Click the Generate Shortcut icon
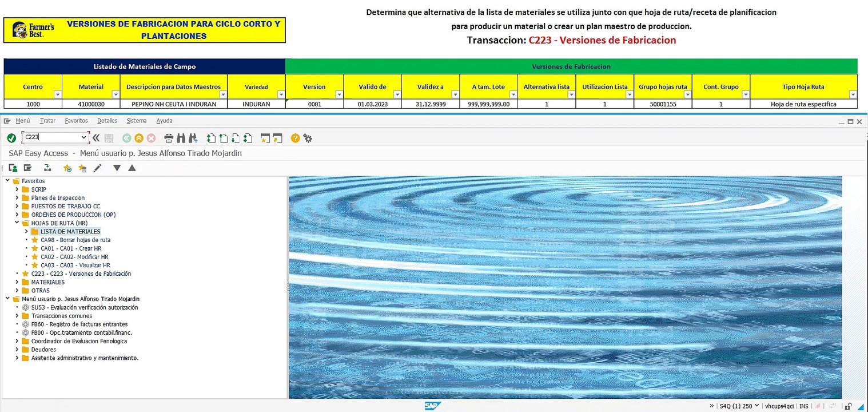Viewport: 868px width, 412px height. tap(277, 138)
